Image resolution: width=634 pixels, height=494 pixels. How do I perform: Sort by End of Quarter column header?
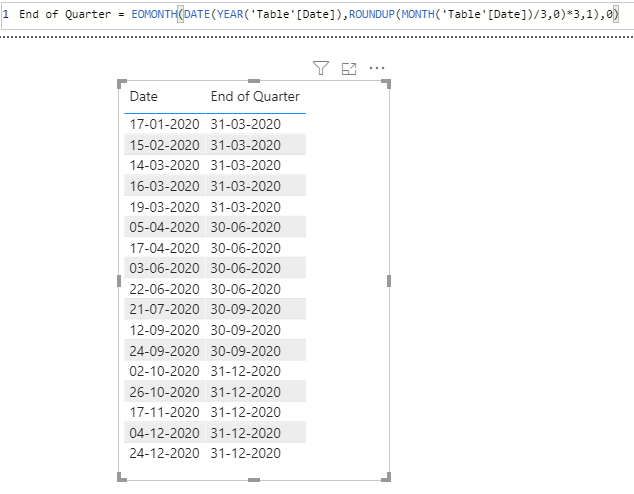(x=255, y=97)
